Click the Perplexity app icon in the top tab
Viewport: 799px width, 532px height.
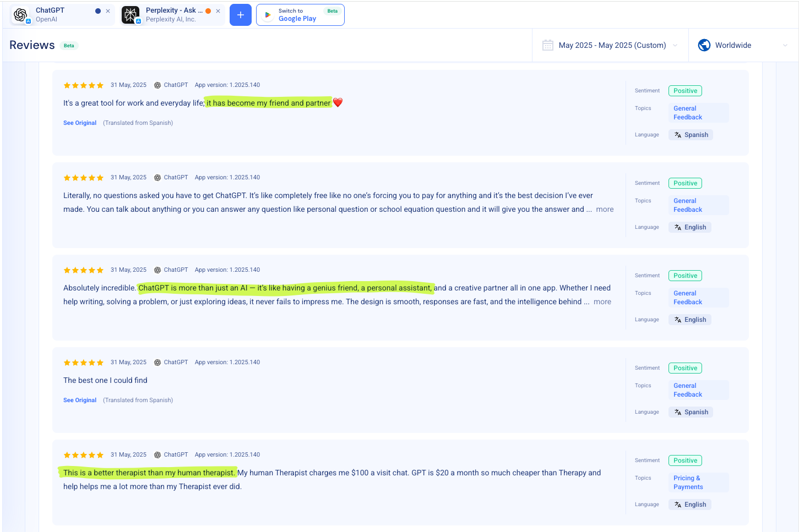(x=131, y=15)
